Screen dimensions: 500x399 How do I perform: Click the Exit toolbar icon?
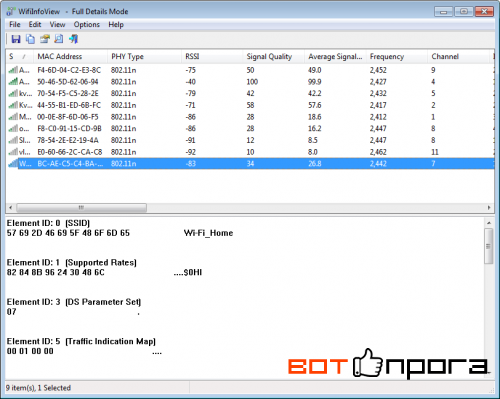click(73, 39)
